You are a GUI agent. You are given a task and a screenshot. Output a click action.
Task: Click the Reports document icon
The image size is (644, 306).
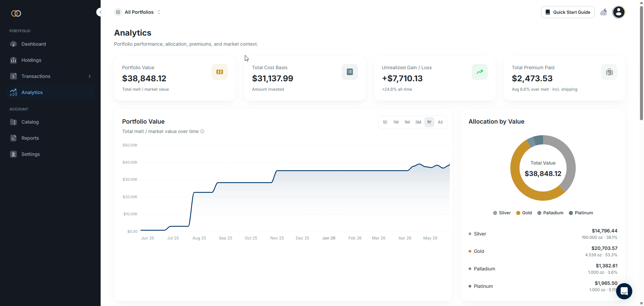click(13, 138)
